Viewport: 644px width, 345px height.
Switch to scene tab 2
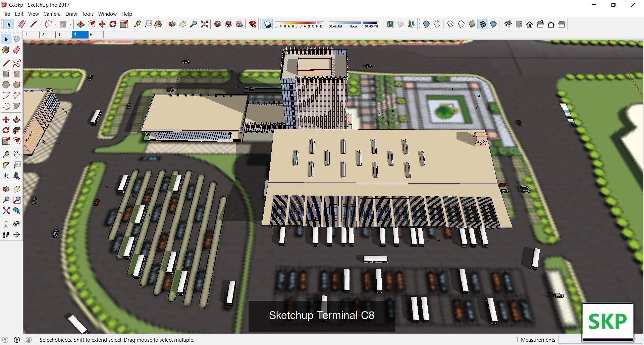coord(47,34)
